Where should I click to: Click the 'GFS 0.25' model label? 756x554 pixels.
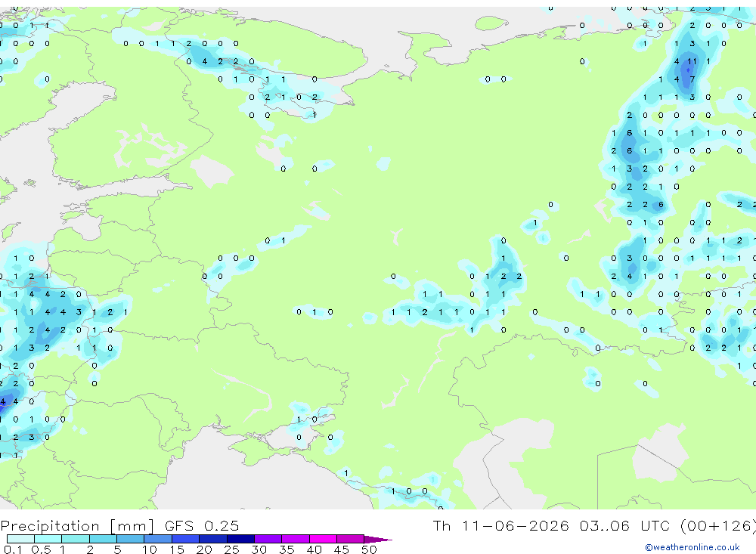click(202, 525)
